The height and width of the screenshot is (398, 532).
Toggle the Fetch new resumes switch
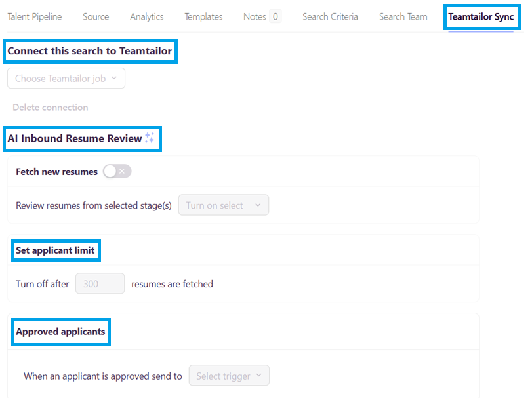[x=117, y=172]
